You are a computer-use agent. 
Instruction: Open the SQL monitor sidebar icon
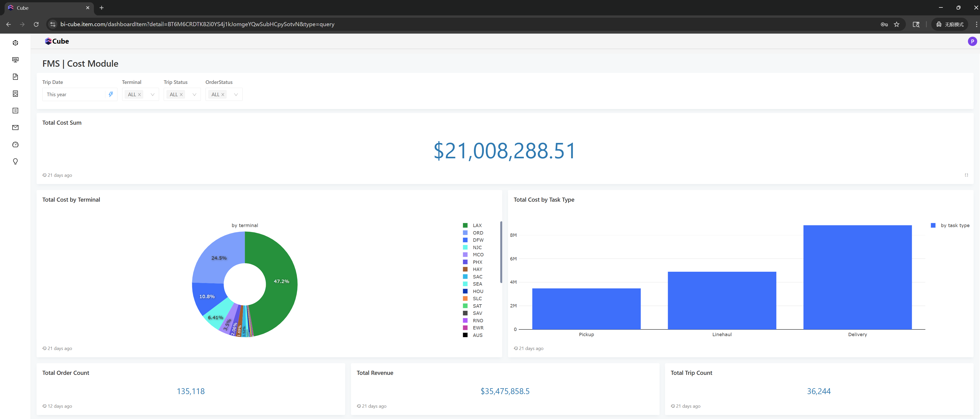pyautogui.click(x=15, y=60)
